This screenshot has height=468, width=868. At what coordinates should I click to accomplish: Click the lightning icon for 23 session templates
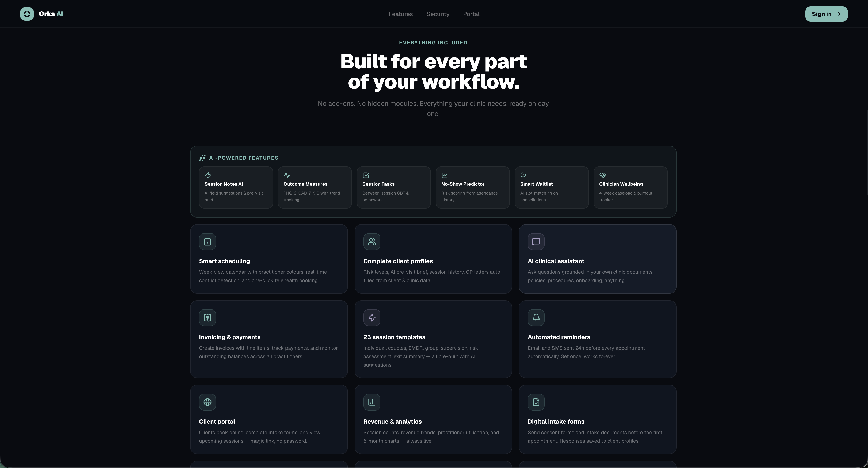click(372, 318)
